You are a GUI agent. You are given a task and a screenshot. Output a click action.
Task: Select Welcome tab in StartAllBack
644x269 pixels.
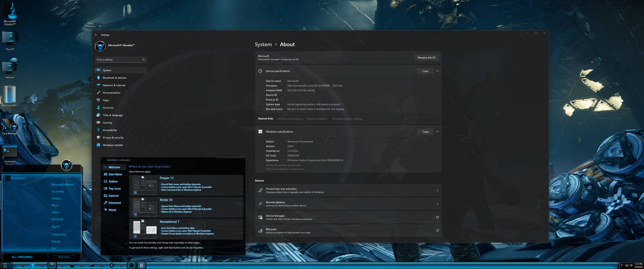114,167
